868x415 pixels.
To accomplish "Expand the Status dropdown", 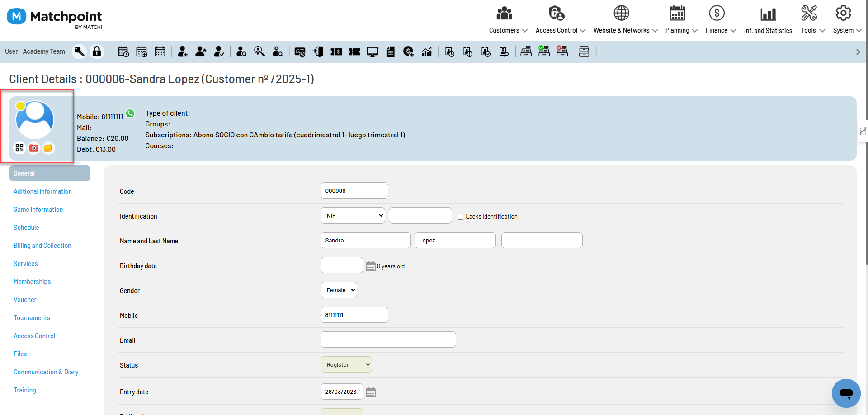I will (x=346, y=365).
